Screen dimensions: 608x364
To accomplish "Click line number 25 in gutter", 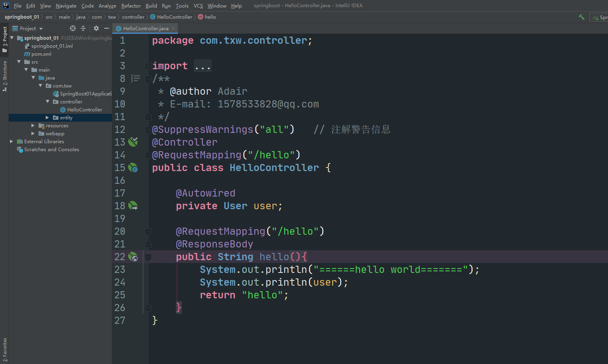I will pos(120,295).
